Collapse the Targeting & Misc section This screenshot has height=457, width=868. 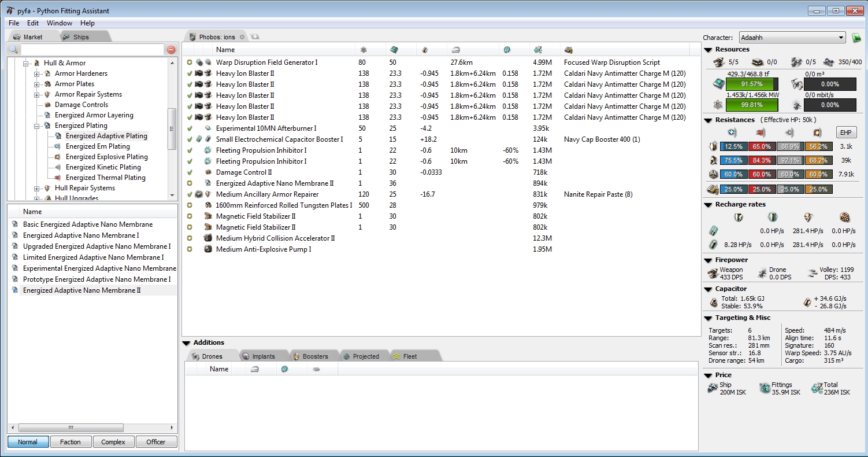pos(708,318)
